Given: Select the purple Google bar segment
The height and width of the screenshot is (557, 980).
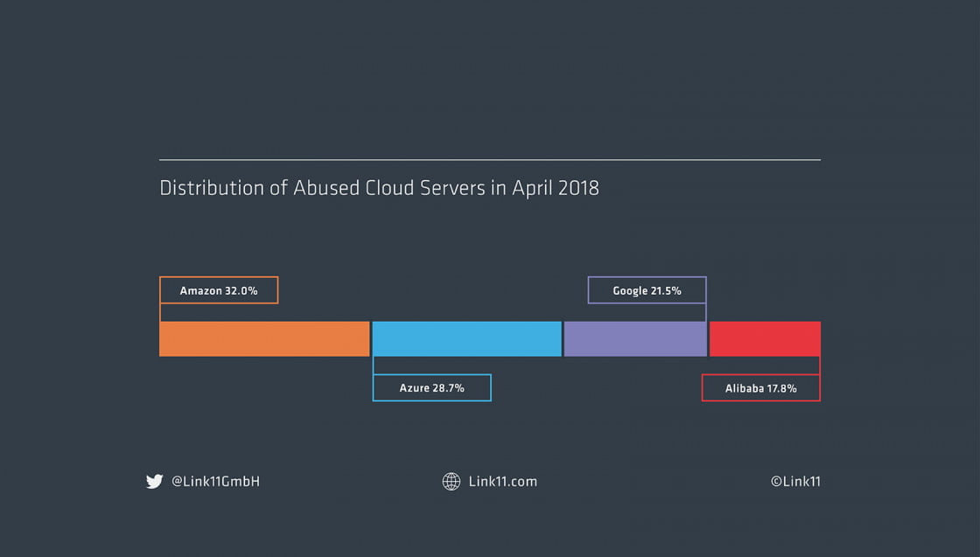Looking at the screenshot, I should point(635,339).
